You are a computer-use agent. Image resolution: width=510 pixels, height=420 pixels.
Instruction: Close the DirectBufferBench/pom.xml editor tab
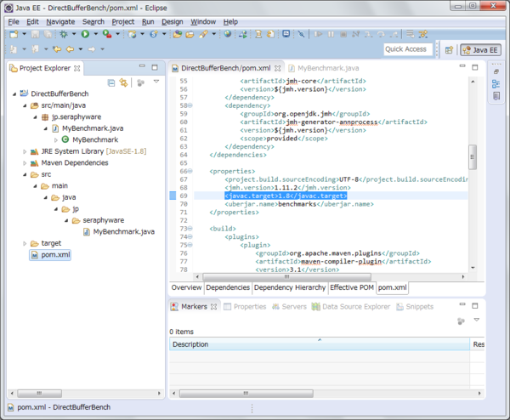(277, 68)
